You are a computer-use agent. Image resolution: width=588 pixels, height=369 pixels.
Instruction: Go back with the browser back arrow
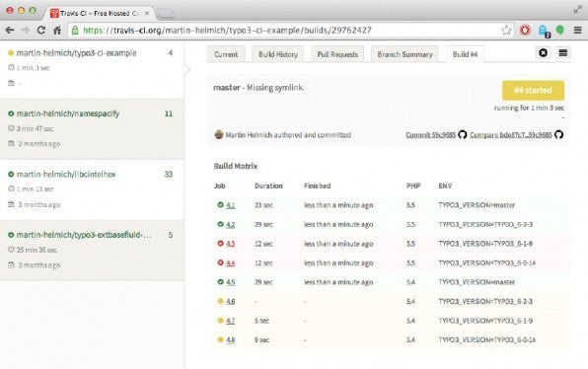[x=10, y=30]
